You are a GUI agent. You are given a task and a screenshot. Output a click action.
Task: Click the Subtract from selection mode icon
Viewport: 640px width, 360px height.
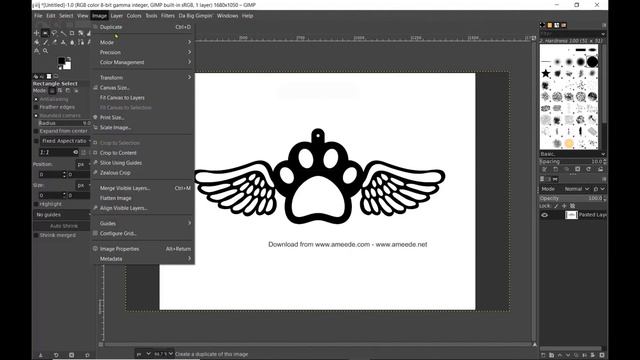[x=68, y=91]
